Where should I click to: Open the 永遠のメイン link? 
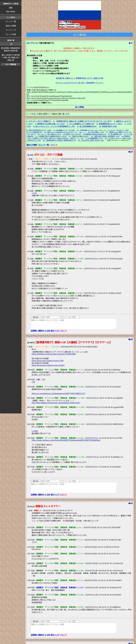tap(70, 78)
